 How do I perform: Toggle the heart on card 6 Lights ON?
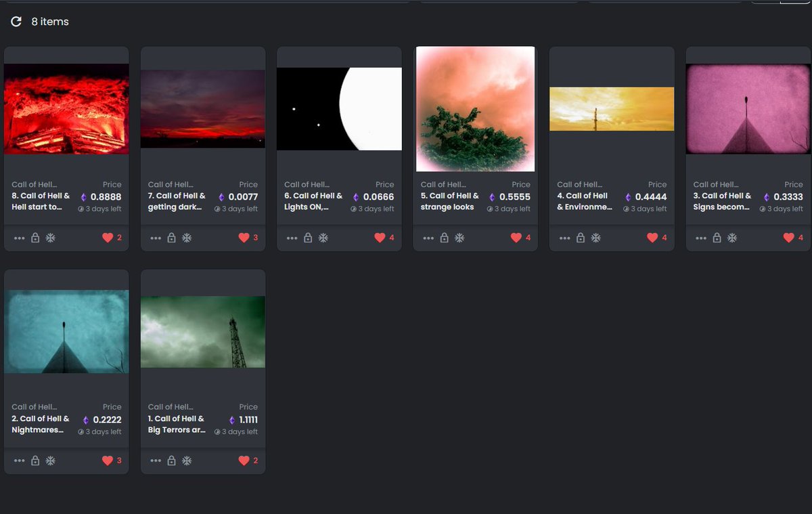click(x=380, y=238)
